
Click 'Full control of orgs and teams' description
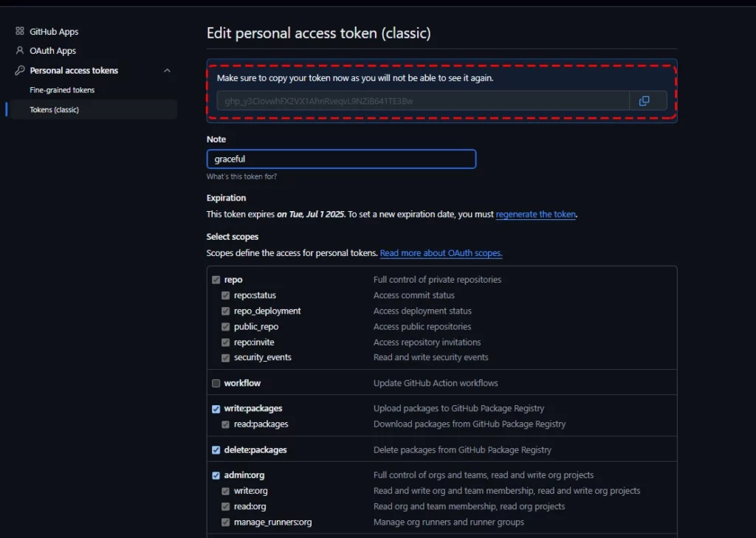pos(484,475)
